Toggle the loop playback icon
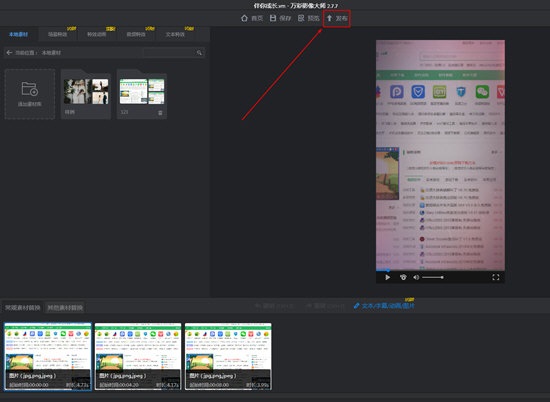This screenshot has width=550, height=402. coord(403,277)
